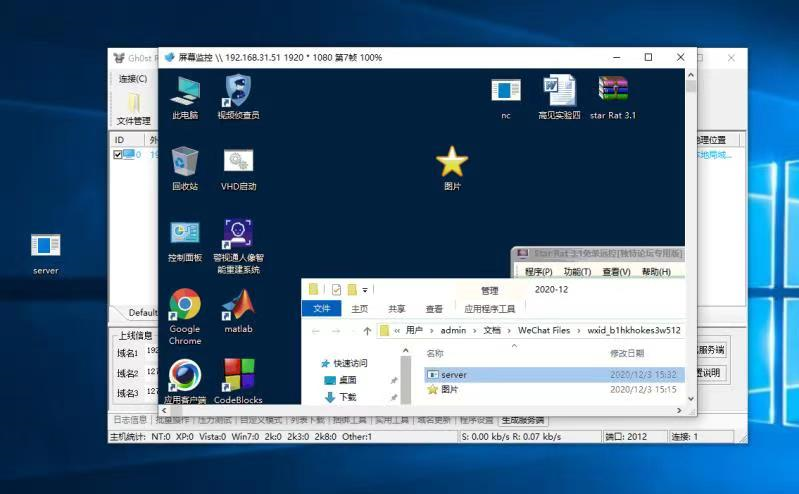Expand the 文档 breadcrumb arrow
The height and width of the screenshot is (494, 799).
tap(509, 331)
